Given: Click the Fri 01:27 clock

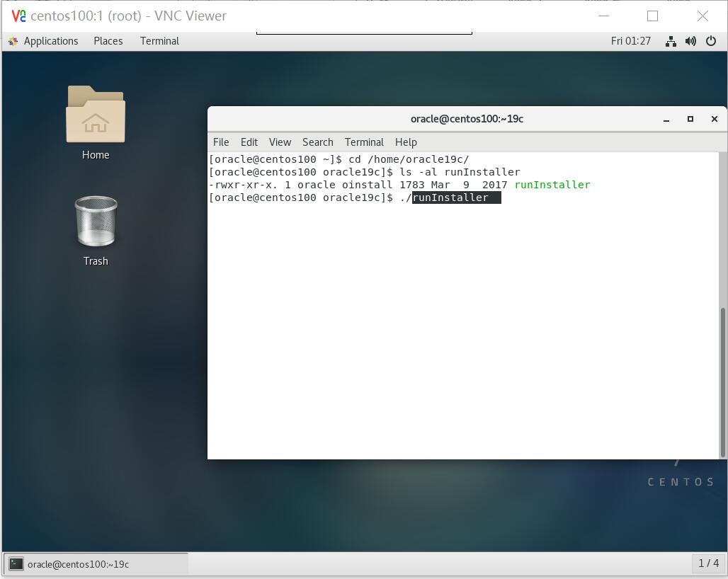Looking at the screenshot, I should (630, 41).
